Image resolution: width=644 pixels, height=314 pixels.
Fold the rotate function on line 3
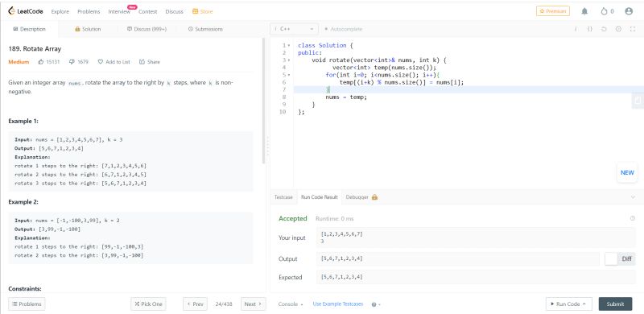pos(289,60)
